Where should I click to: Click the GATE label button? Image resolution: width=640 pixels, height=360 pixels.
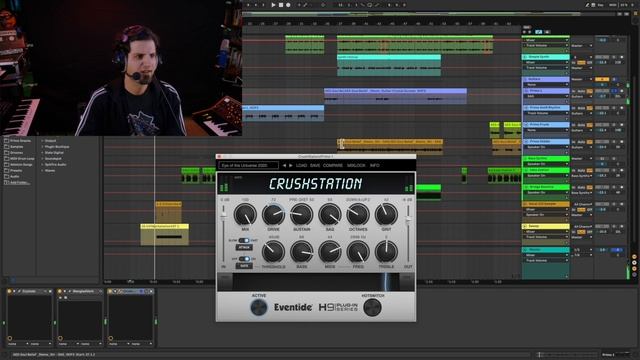[244, 266]
